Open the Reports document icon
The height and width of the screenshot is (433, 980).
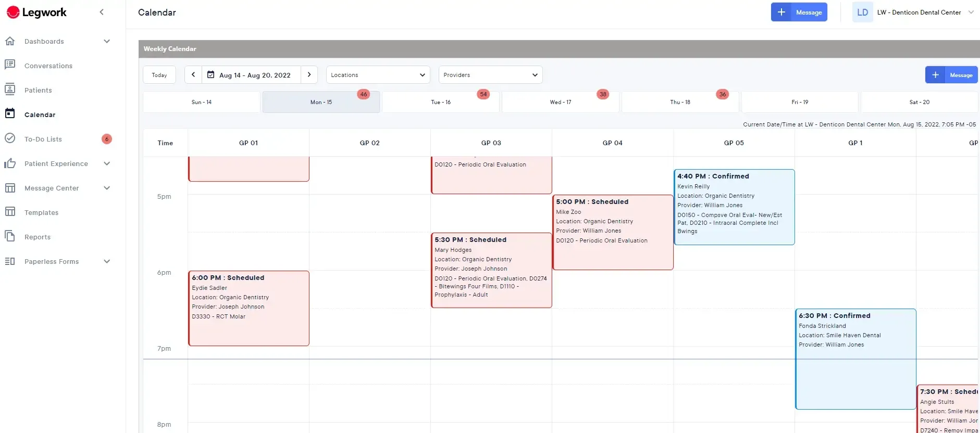coord(10,236)
